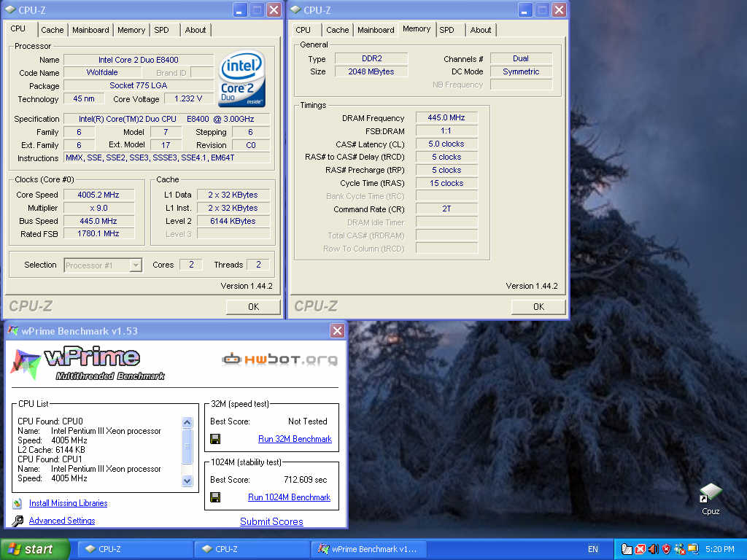Open the Cpuz desktop shortcut
The image size is (747, 560).
(x=711, y=499)
